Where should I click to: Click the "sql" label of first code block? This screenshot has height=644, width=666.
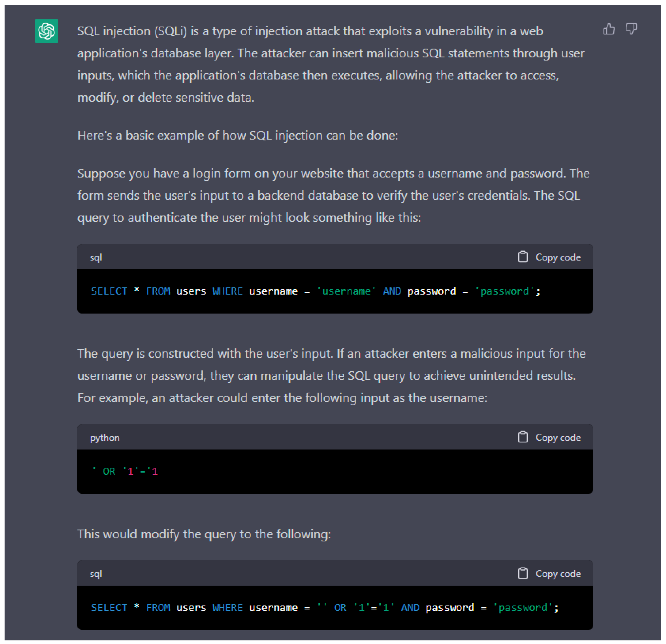pos(96,257)
